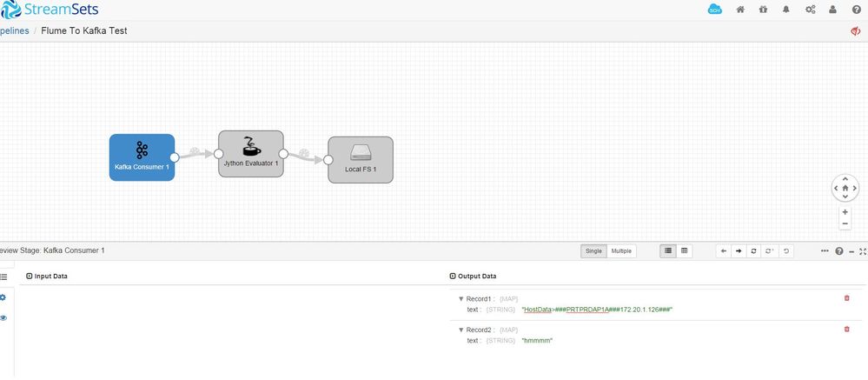Collapse Record2 tree node
Screen dimensions: 868x380
(x=461, y=330)
